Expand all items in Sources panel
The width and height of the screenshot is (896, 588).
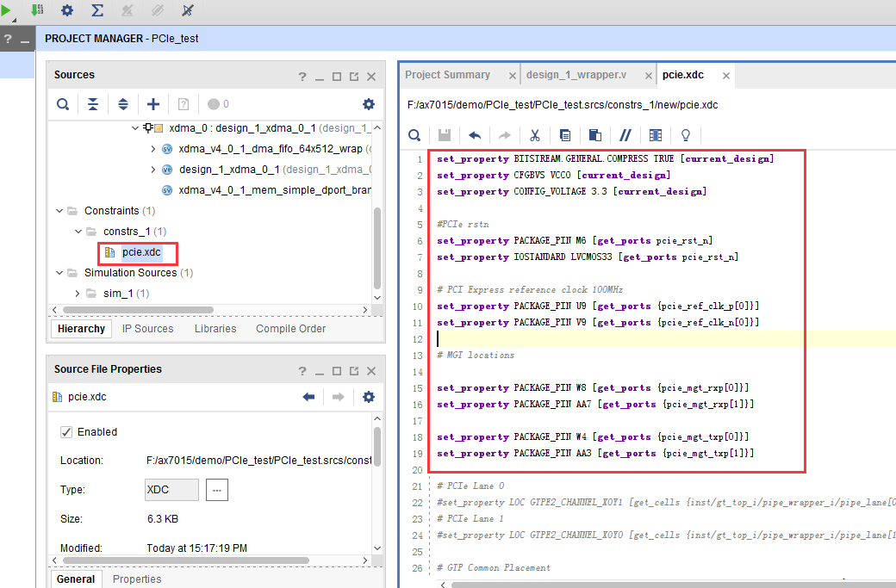[x=123, y=104]
